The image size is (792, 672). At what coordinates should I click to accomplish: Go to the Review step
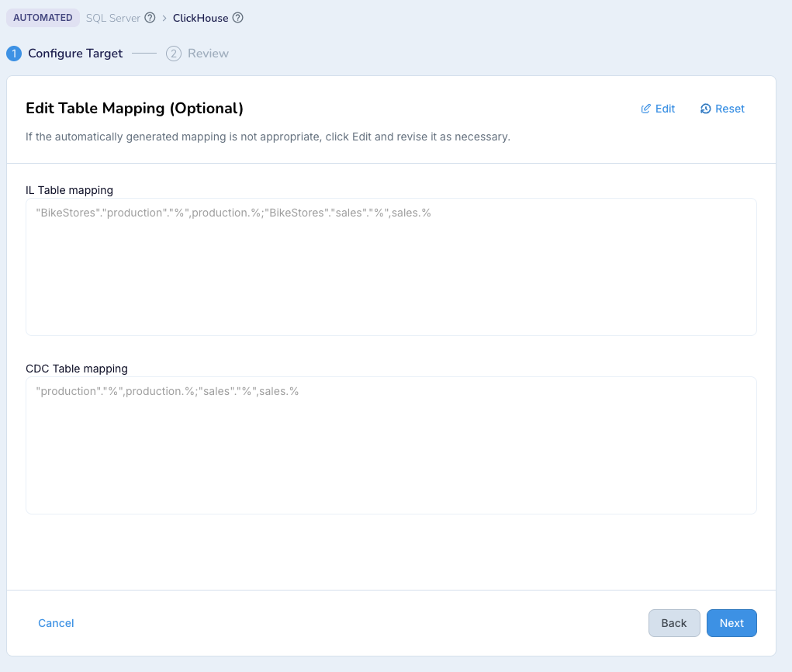(208, 54)
